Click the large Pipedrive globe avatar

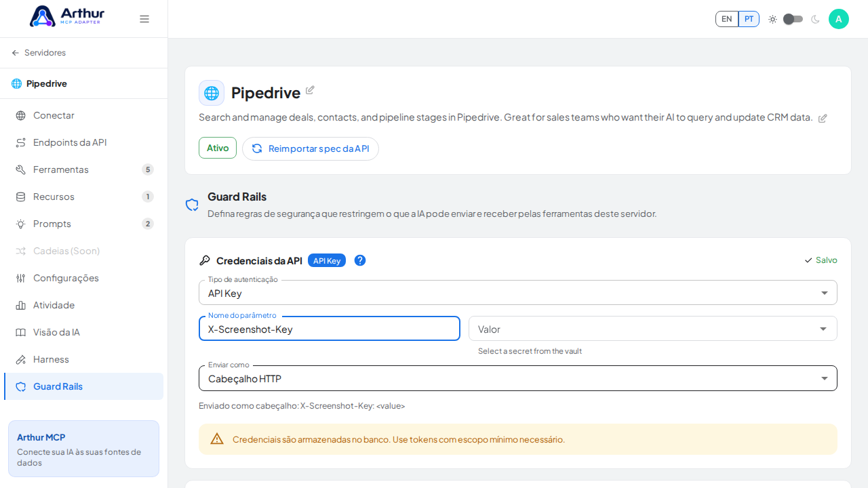coord(212,93)
